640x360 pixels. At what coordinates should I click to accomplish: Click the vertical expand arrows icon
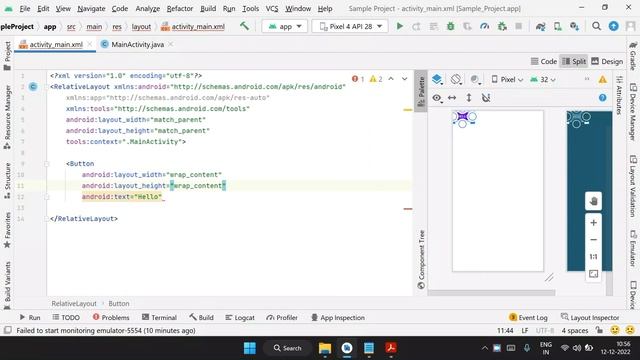click(469, 98)
